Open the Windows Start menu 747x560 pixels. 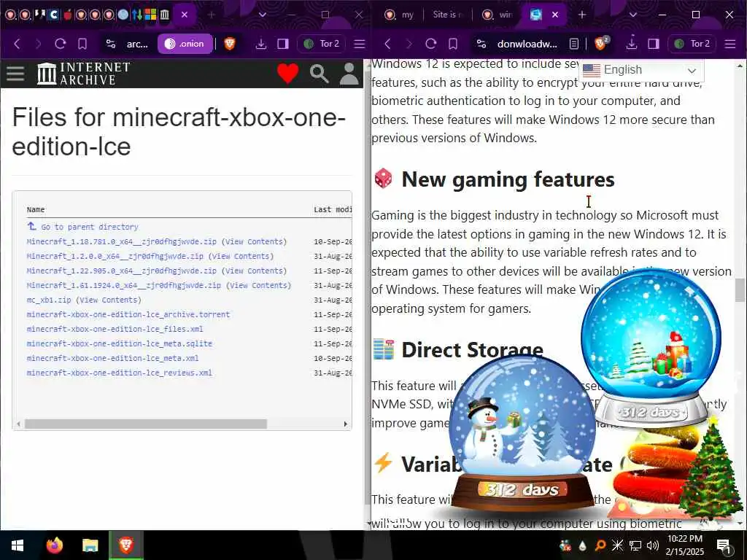tap(18, 545)
